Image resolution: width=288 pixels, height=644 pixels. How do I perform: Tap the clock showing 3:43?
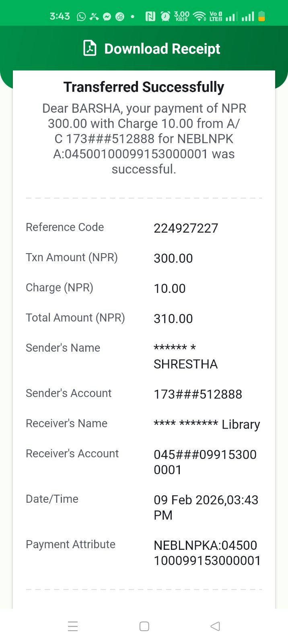click(60, 17)
